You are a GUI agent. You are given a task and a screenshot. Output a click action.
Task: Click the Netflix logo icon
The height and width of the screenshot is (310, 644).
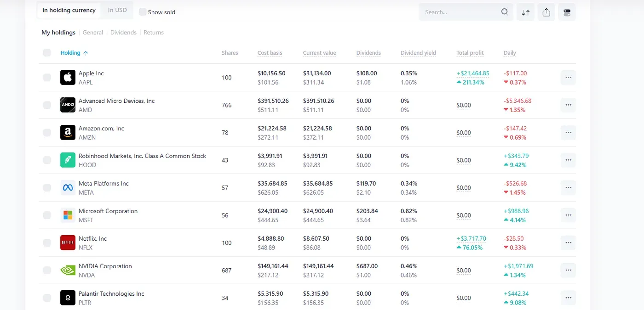(x=68, y=243)
